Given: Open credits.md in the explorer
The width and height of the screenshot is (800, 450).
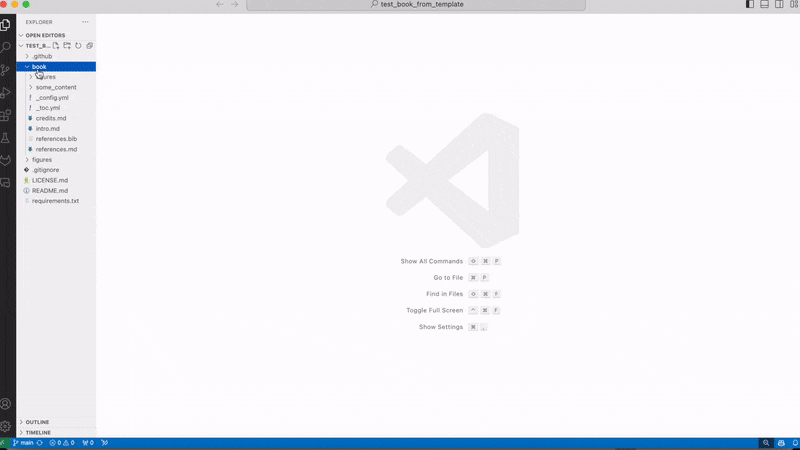Looking at the screenshot, I should [x=56, y=118].
